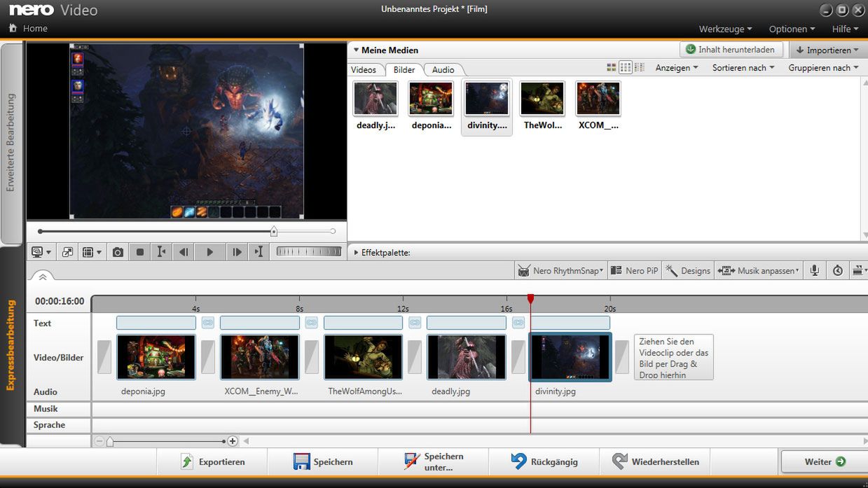This screenshot has width=868, height=488.
Task: Open Nero PiP tool
Action: [634, 270]
